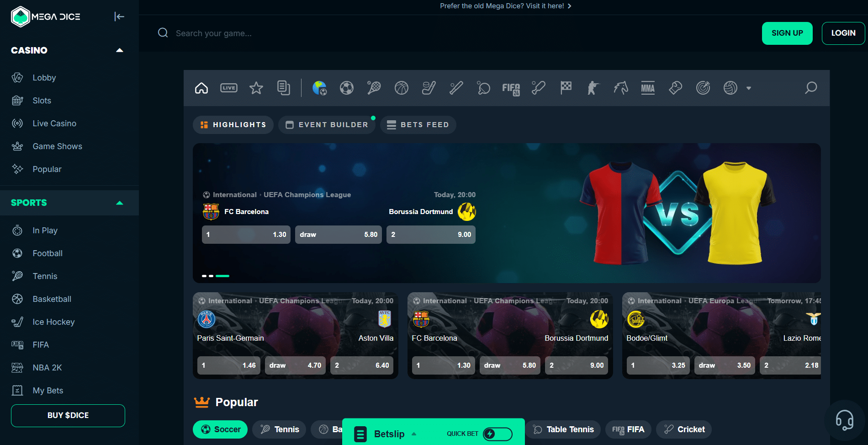The width and height of the screenshot is (868, 445).
Task: Collapse the sidebar with arrow icon
Action: coord(119,16)
